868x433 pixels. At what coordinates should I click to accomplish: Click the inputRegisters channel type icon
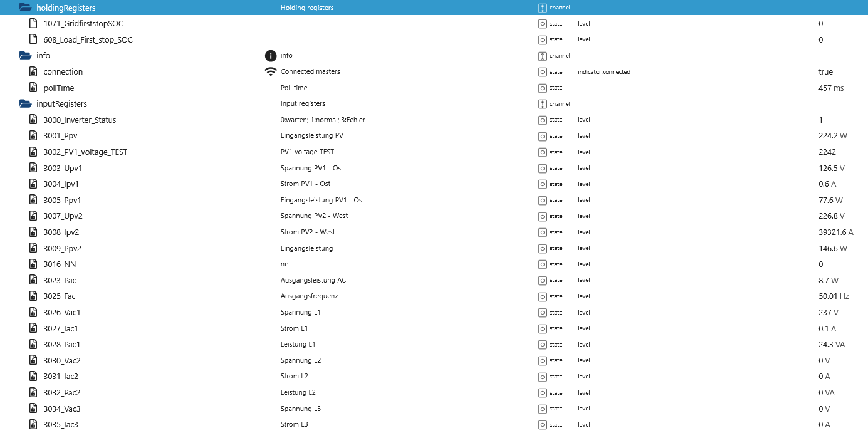pyautogui.click(x=543, y=104)
